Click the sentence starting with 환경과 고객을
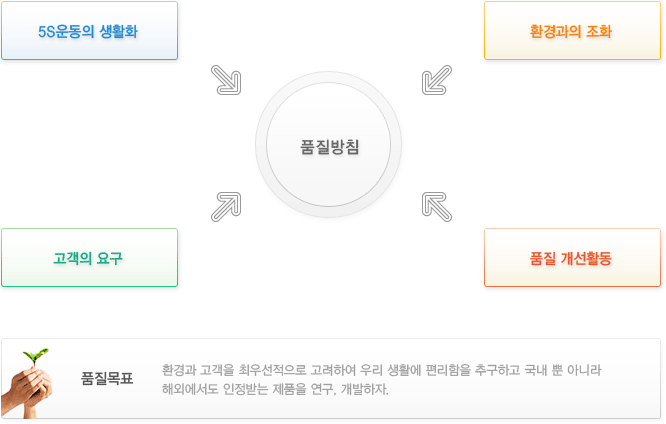666x424 pixels. click(x=381, y=370)
